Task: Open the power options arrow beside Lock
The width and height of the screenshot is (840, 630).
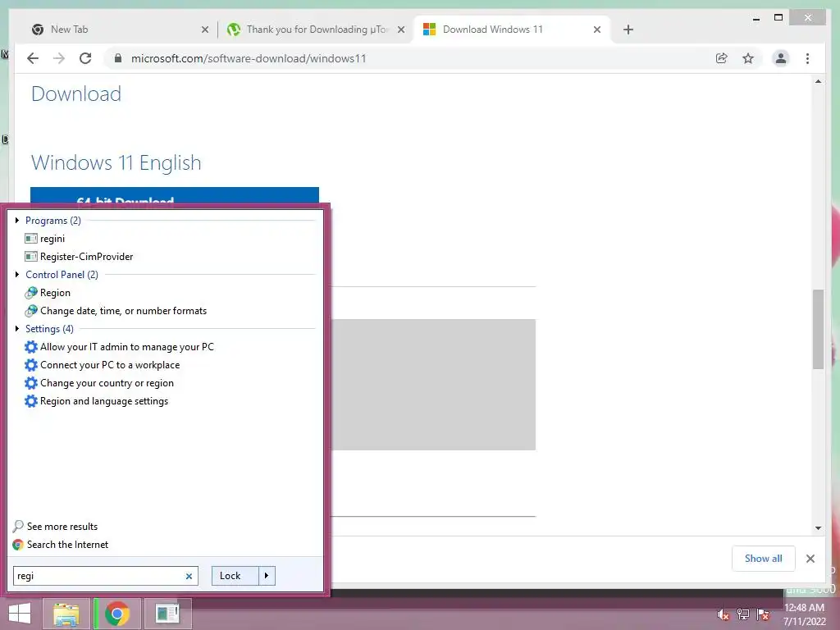Action: [267, 576]
